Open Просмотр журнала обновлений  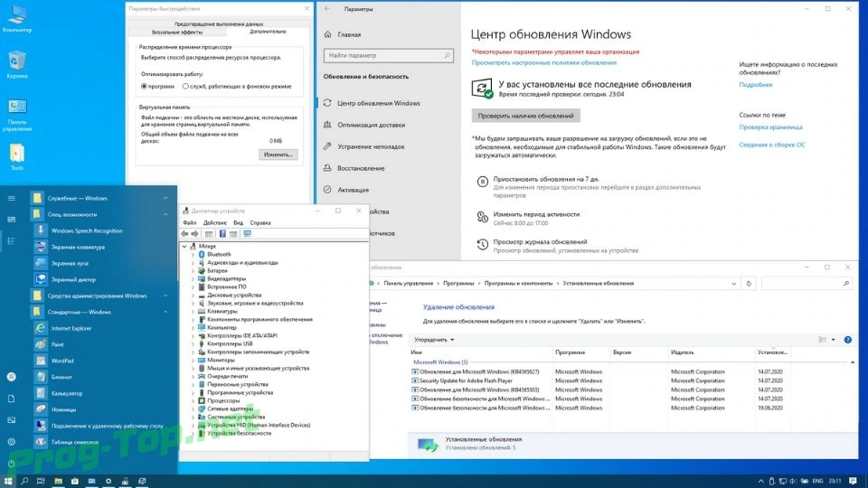click(x=540, y=242)
